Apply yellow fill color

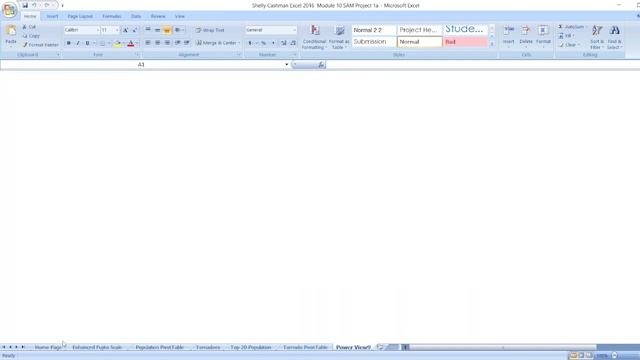pyautogui.click(x=118, y=43)
